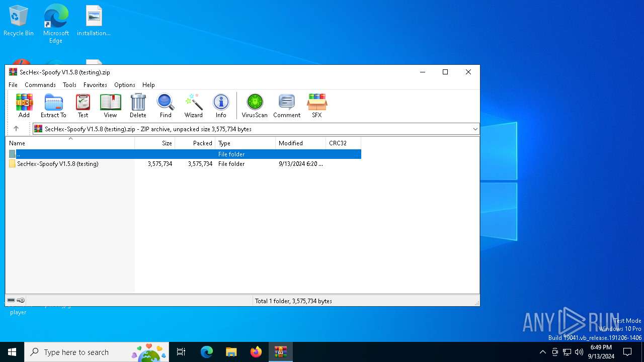Click the disk icon in status bar

(x=11, y=300)
